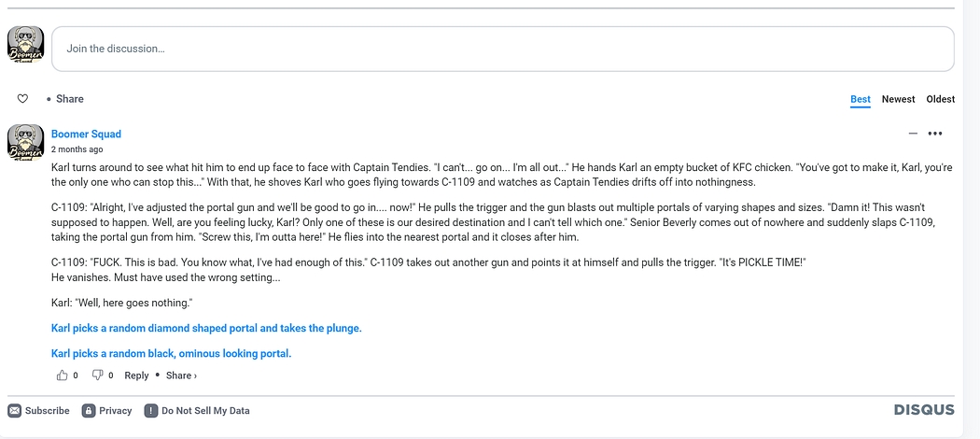Open the comment's three-dot options menu
Screen dimensions: 980x439
[934, 134]
